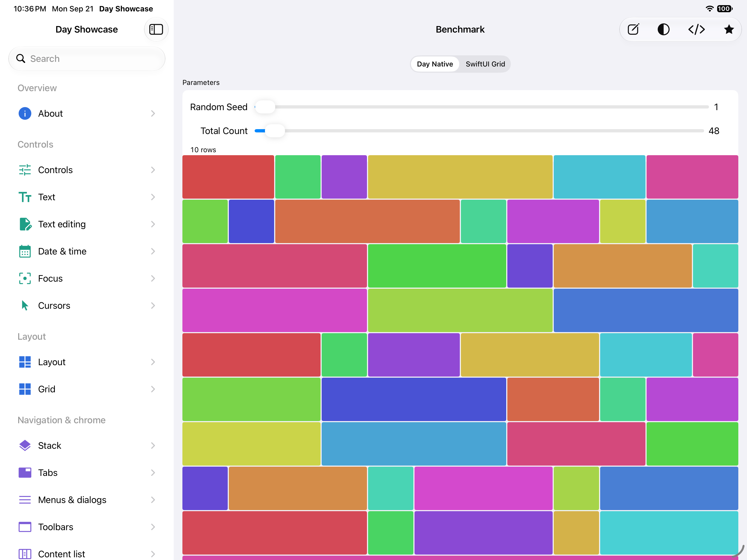Click the wide yellow block in first row
747x560 pixels.
460,177
